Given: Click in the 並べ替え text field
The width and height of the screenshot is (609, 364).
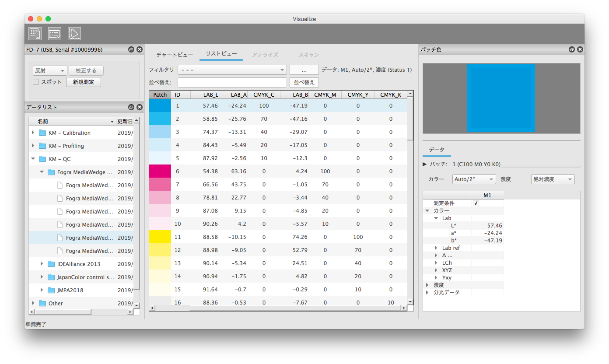Looking at the screenshot, I should (x=232, y=82).
